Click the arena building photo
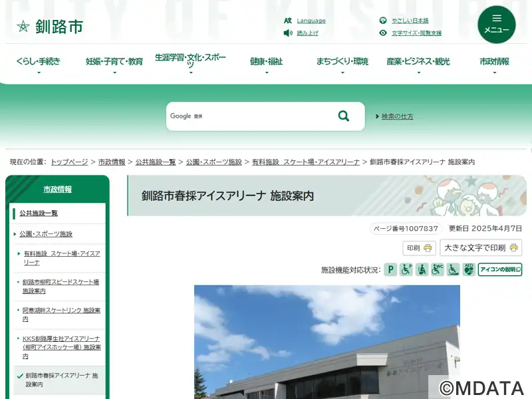 327,342
